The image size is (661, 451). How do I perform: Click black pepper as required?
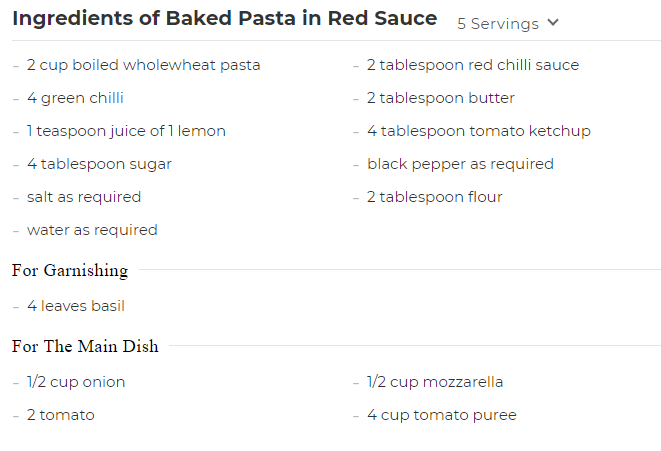(460, 164)
